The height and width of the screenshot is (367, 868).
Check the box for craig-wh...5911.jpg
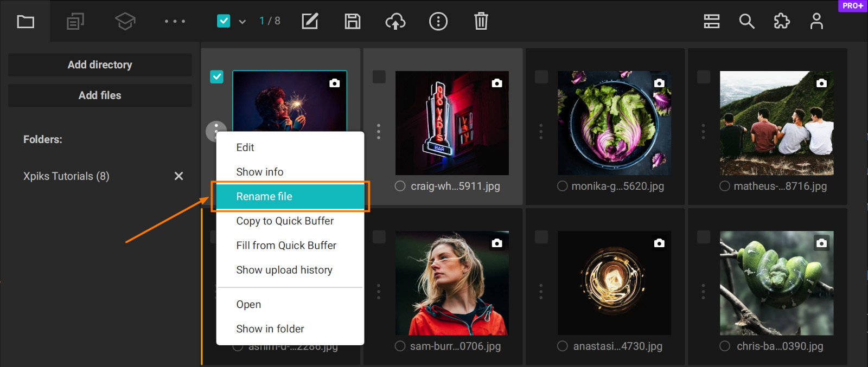coord(379,77)
